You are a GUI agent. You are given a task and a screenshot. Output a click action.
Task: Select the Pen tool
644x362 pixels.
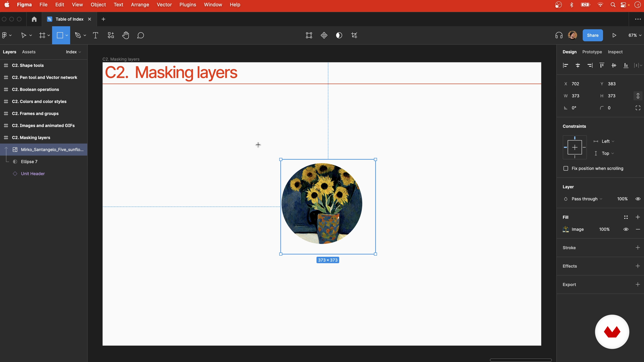point(78,35)
